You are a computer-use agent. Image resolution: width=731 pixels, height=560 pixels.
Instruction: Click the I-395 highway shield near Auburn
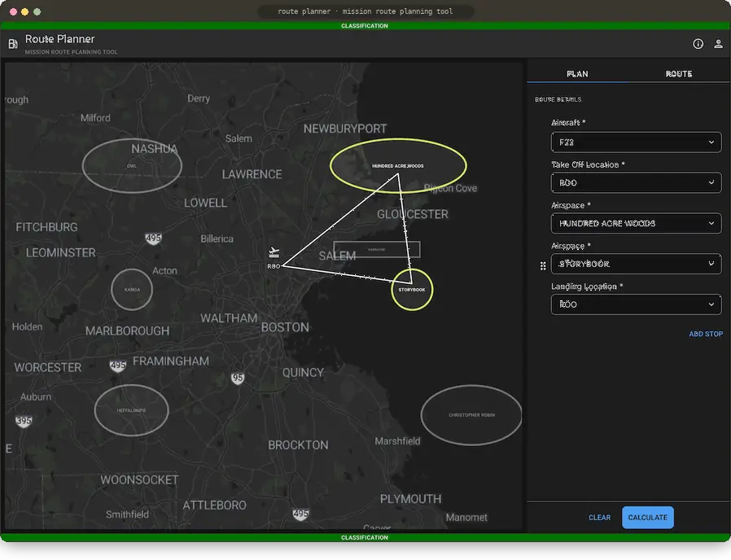pos(24,421)
